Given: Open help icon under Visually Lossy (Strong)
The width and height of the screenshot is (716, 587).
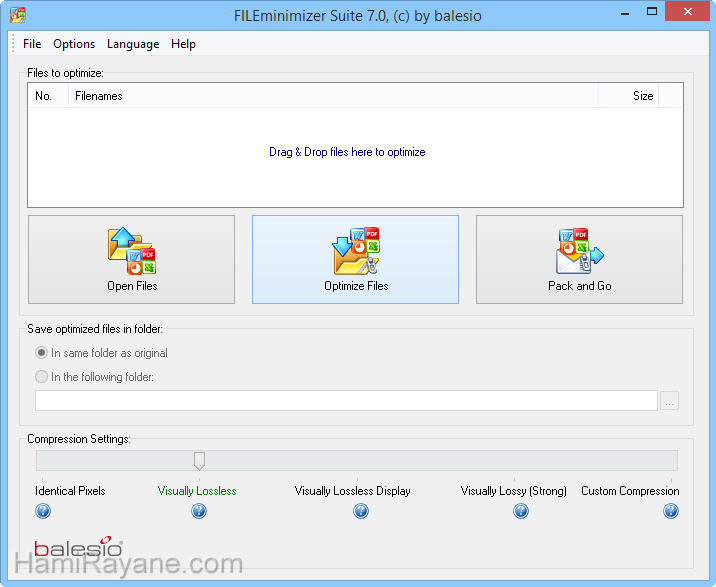Looking at the screenshot, I should (521, 511).
